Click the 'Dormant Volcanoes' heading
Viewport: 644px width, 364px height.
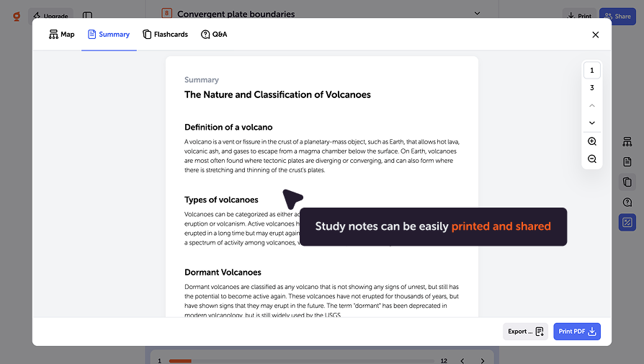[223, 272]
